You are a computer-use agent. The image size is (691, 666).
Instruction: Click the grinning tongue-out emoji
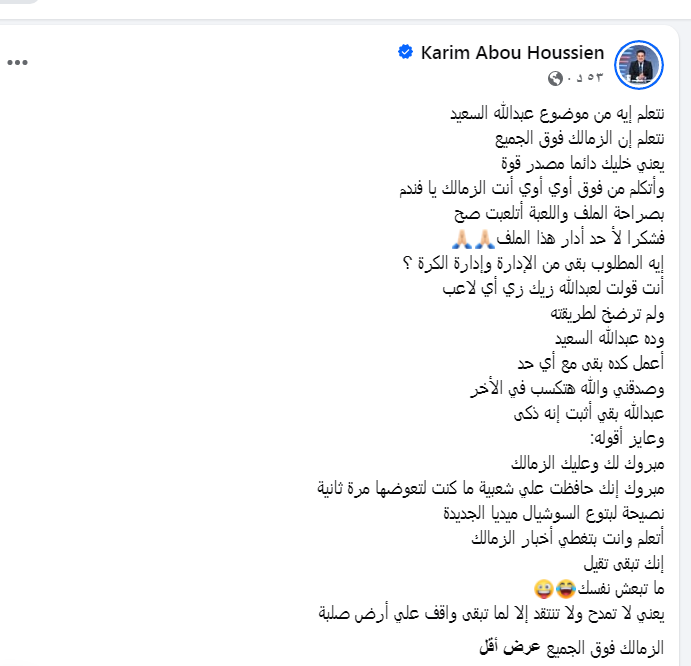click(544, 589)
